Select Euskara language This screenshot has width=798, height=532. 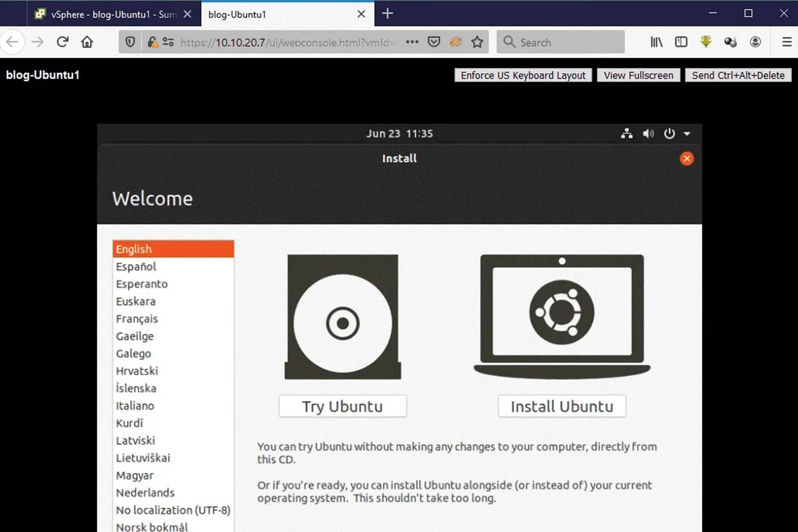click(x=173, y=301)
